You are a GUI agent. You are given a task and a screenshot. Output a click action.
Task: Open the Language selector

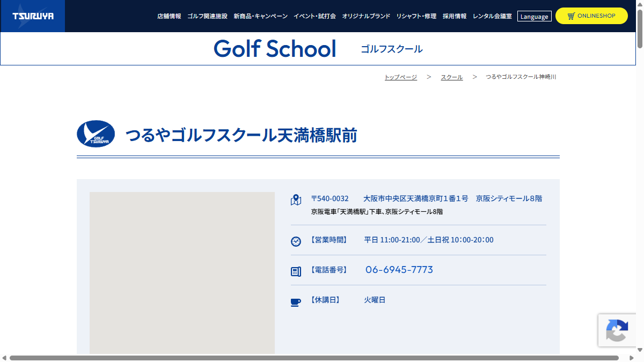[535, 16]
